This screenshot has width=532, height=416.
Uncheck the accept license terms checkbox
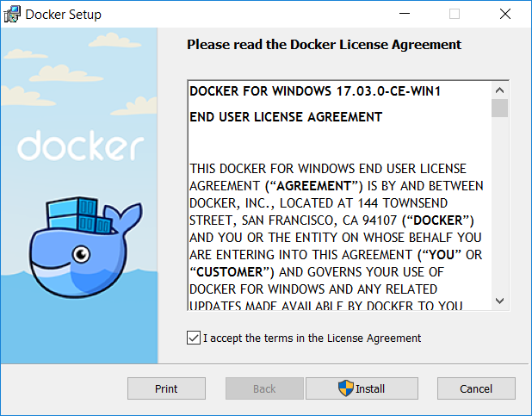pyautogui.click(x=193, y=338)
